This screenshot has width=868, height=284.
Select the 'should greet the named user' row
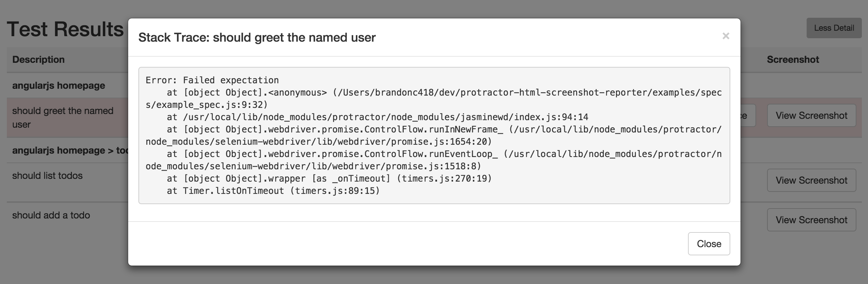[x=63, y=117]
